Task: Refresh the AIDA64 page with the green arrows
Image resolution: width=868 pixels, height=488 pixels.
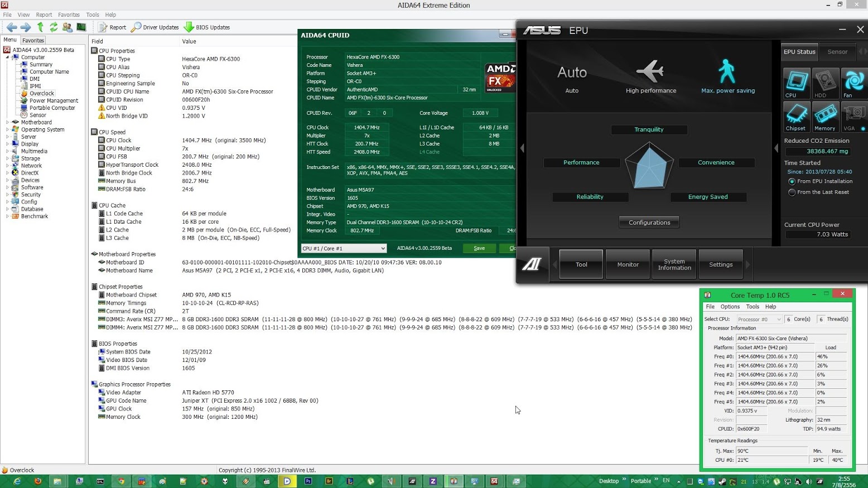Action: (x=54, y=27)
